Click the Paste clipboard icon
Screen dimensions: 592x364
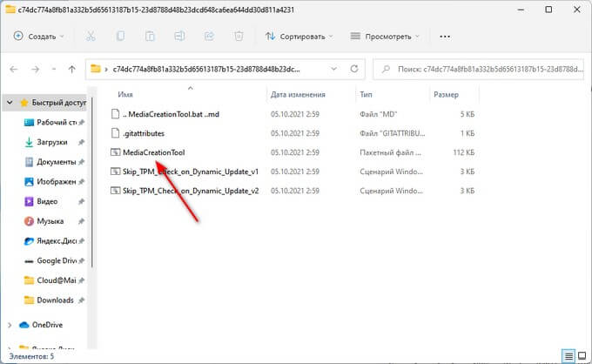pyautogui.click(x=151, y=37)
